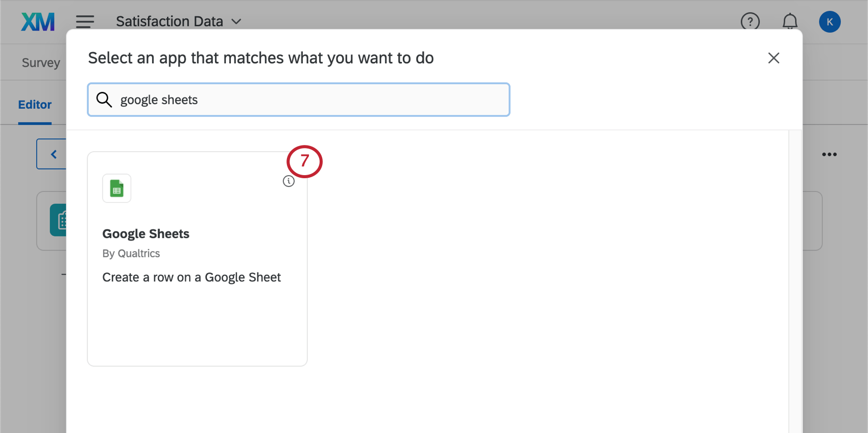The image size is (868, 433).
Task: Click the K account avatar
Action: tap(830, 21)
